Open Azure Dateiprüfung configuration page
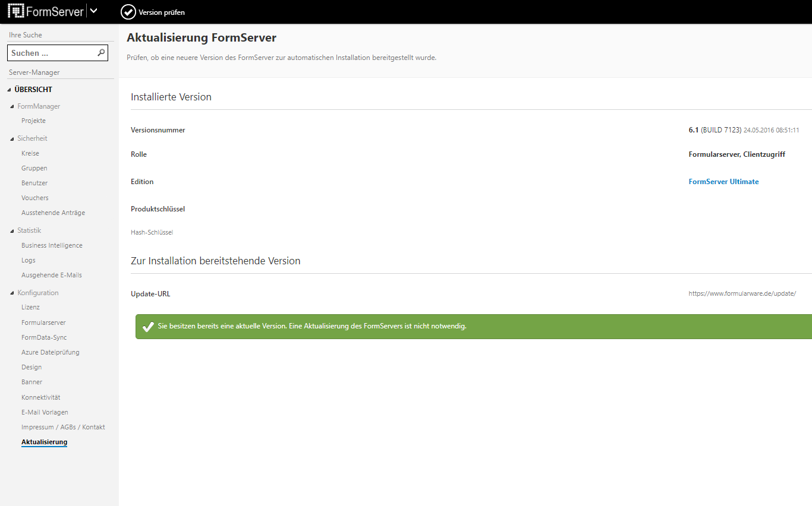Viewport: 812px width, 506px height. tap(51, 352)
